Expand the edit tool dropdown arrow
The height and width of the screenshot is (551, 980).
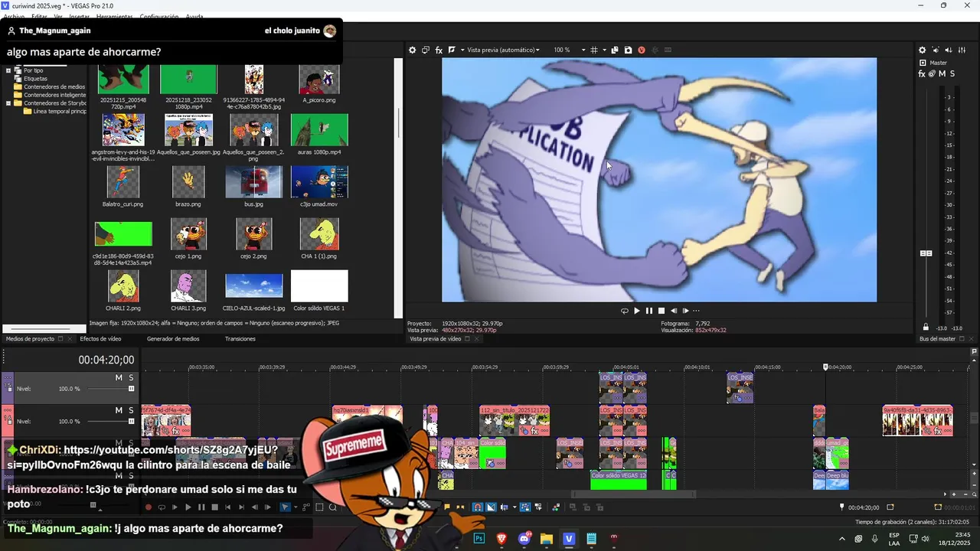coord(295,507)
